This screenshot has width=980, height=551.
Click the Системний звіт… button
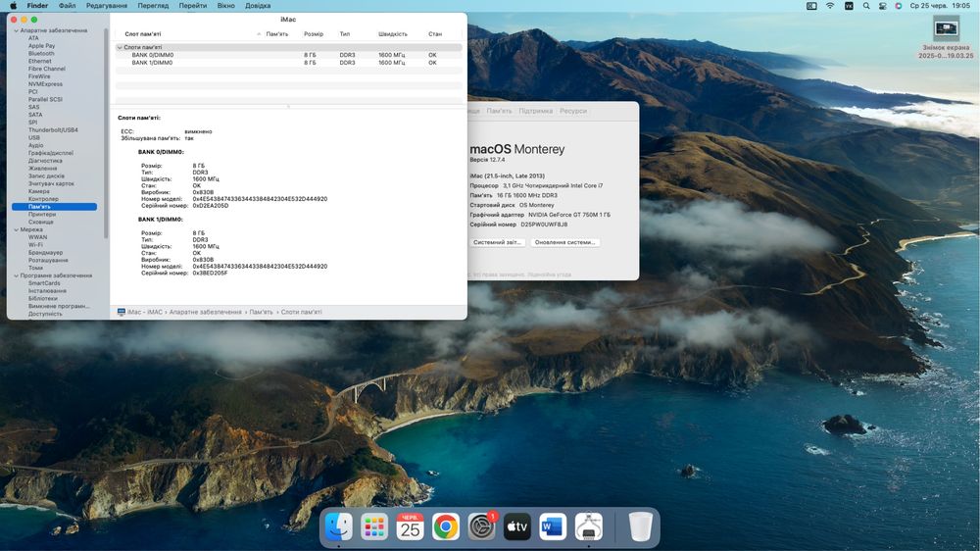[x=497, y=242]
